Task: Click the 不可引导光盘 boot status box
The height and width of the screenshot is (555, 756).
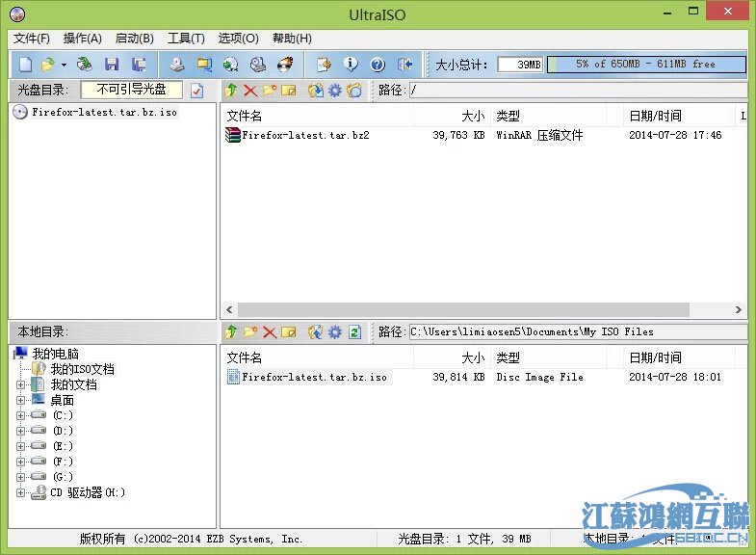Action: tap(132, 90)
